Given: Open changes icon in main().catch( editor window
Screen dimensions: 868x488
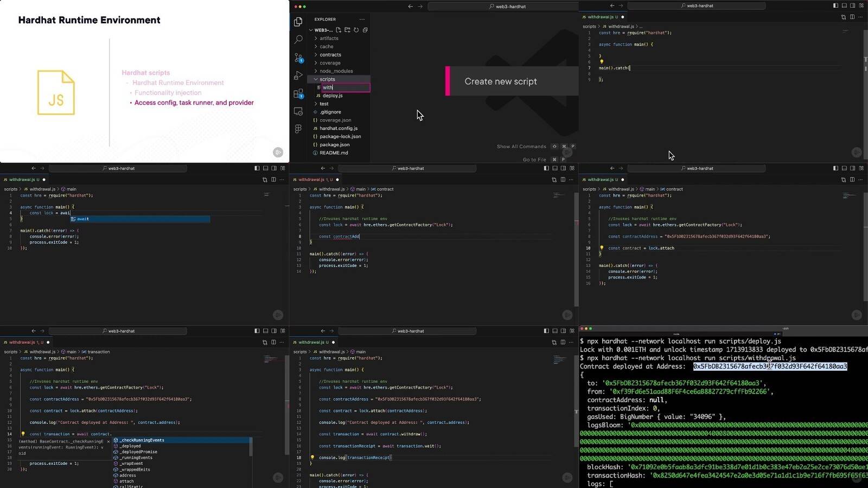Looking at the screenshot, I should click(843, 17).
